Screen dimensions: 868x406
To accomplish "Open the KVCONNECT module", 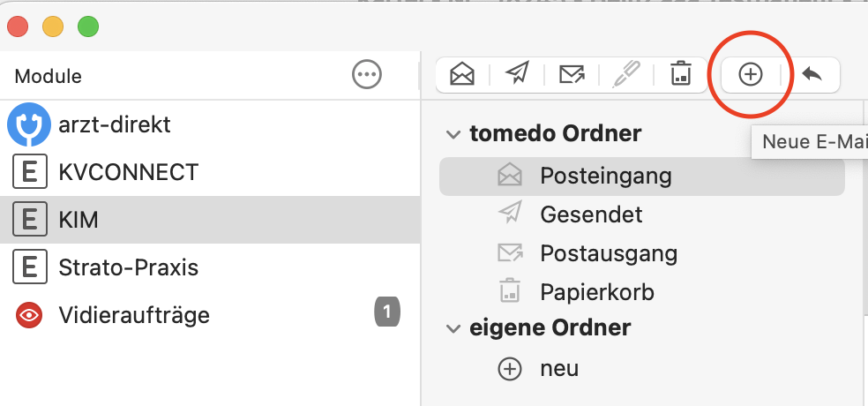I will click(x=210, y=172).
